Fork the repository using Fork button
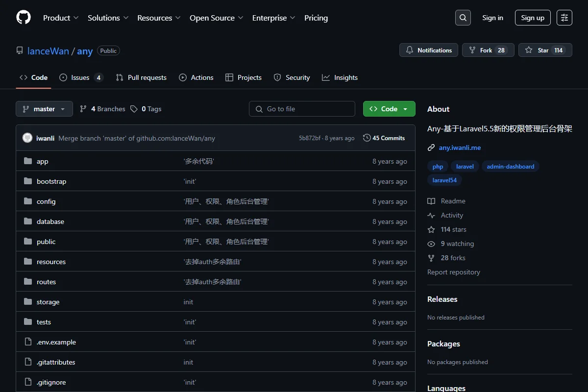Image resolution: width=588 pixels, height=392 pixels. tap(488, 50)
